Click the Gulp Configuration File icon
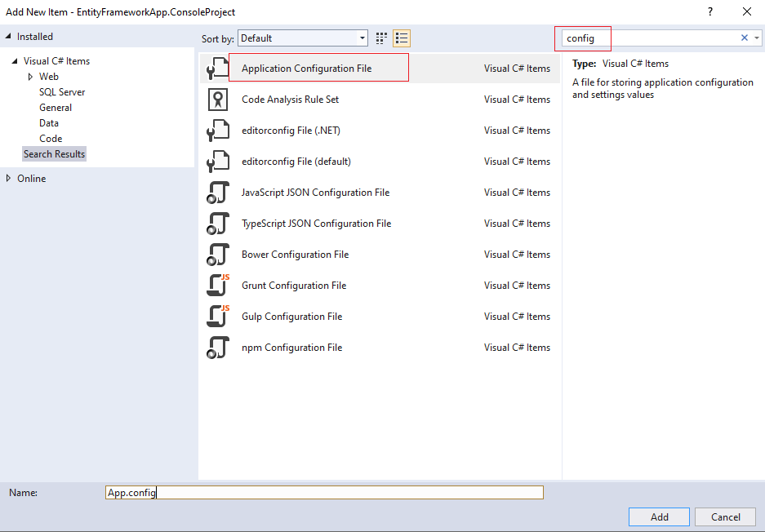Viewport: 765px width, 532px height. (x=217, y=316)
